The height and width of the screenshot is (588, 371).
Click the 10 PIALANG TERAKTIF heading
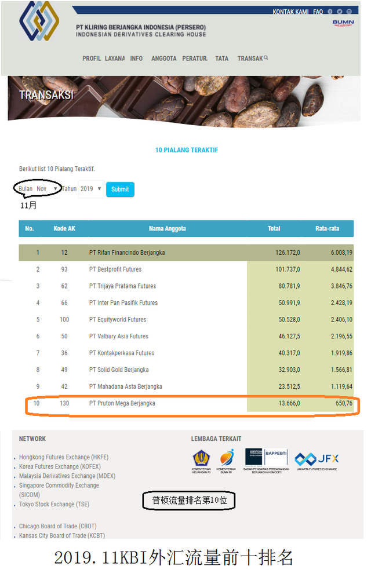187,150
